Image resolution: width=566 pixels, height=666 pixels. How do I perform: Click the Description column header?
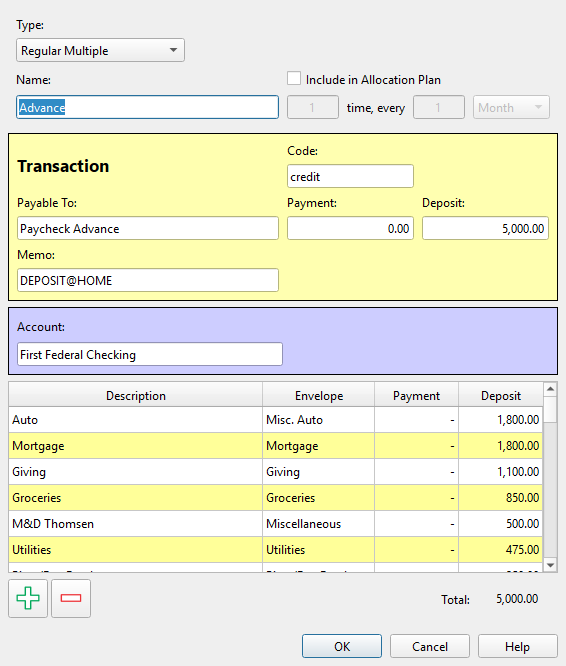[x=135, y=395]
